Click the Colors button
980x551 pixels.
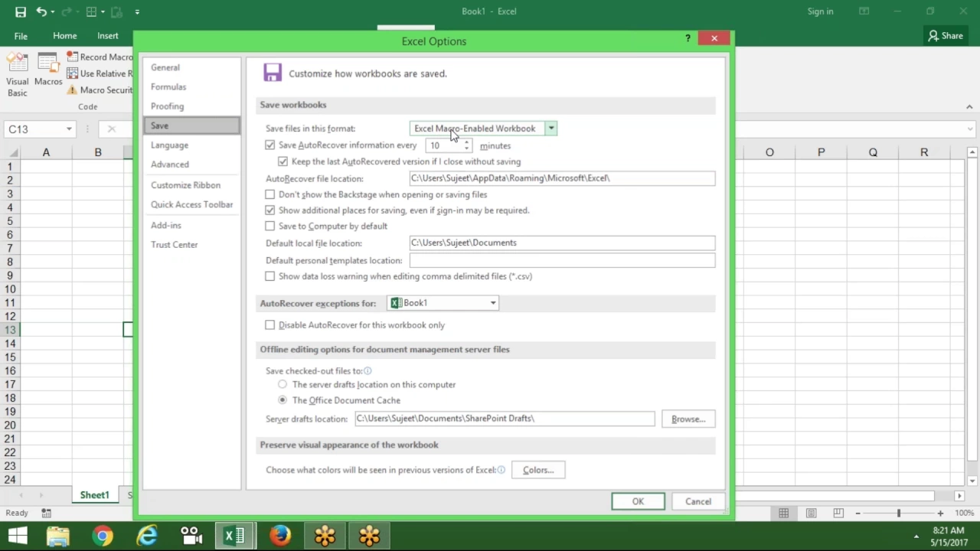click(x=537, y=470)
